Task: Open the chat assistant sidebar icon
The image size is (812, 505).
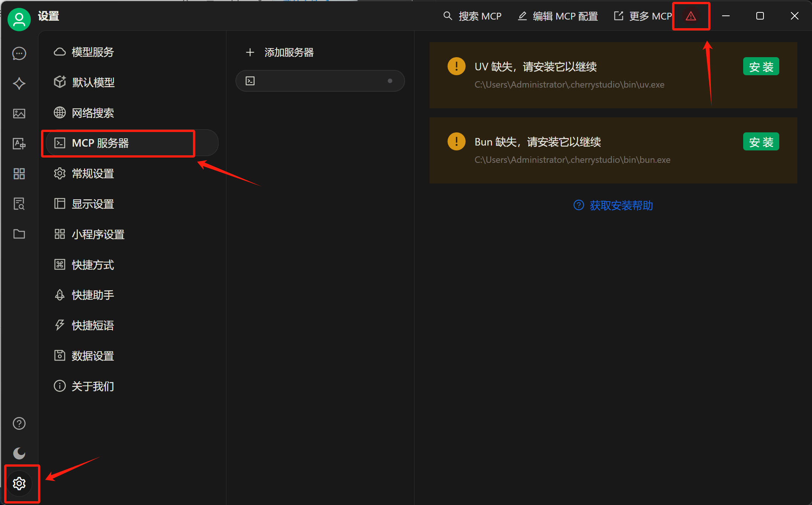Action: (19, 53)
